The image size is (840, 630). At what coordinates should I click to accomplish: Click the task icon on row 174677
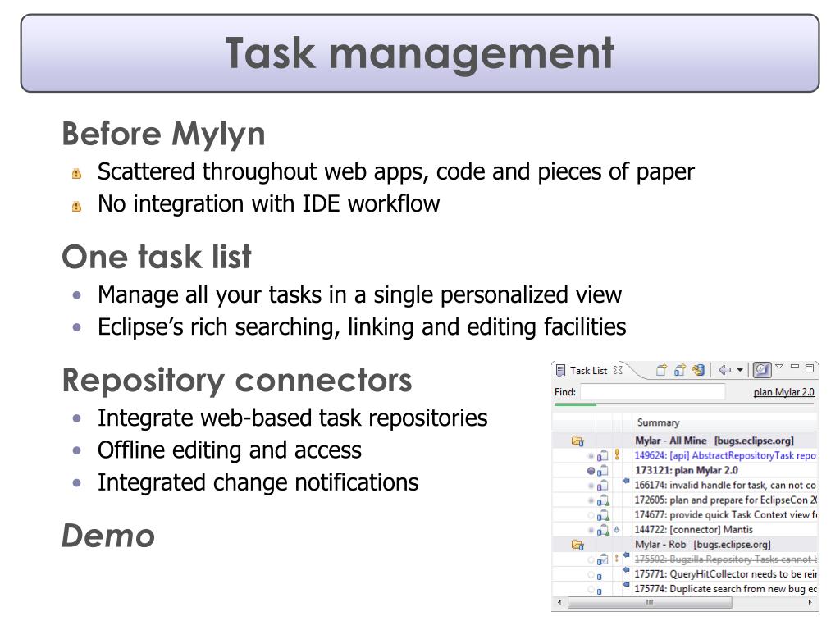pyautogui.click(x=603, y=515)
